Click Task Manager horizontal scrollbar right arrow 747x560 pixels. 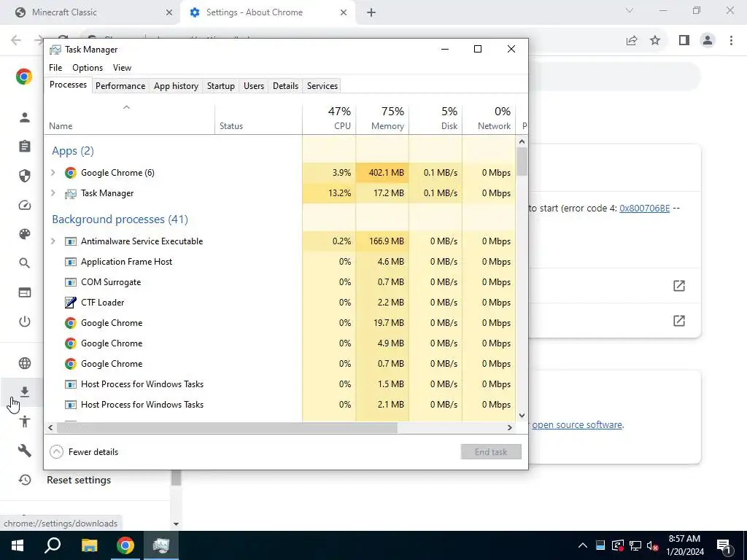[510, 427]
